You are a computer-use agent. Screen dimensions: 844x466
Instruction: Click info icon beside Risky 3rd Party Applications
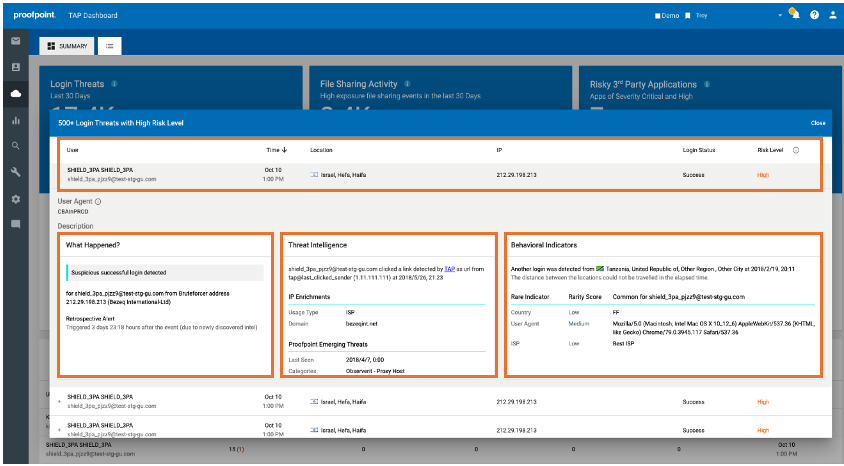(707, 84)
